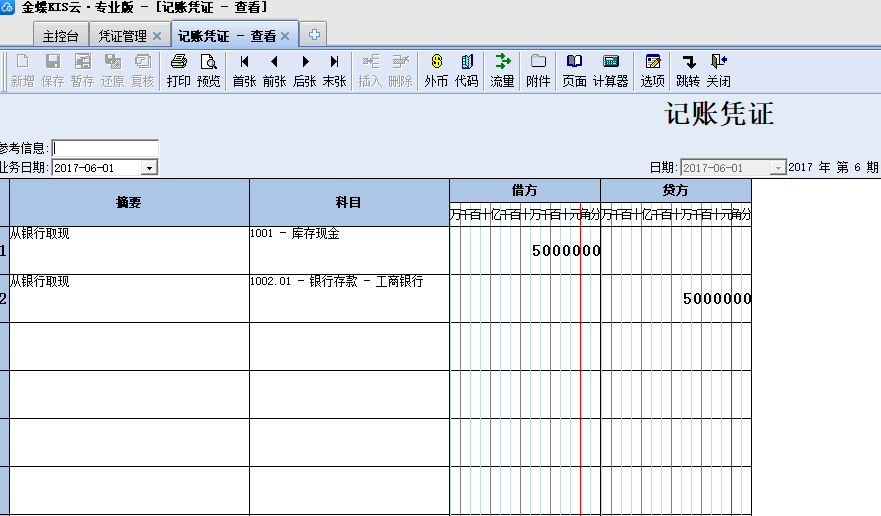
Task: Click the 业务日期 value 2017-06-01
Action: click(84, 168)
